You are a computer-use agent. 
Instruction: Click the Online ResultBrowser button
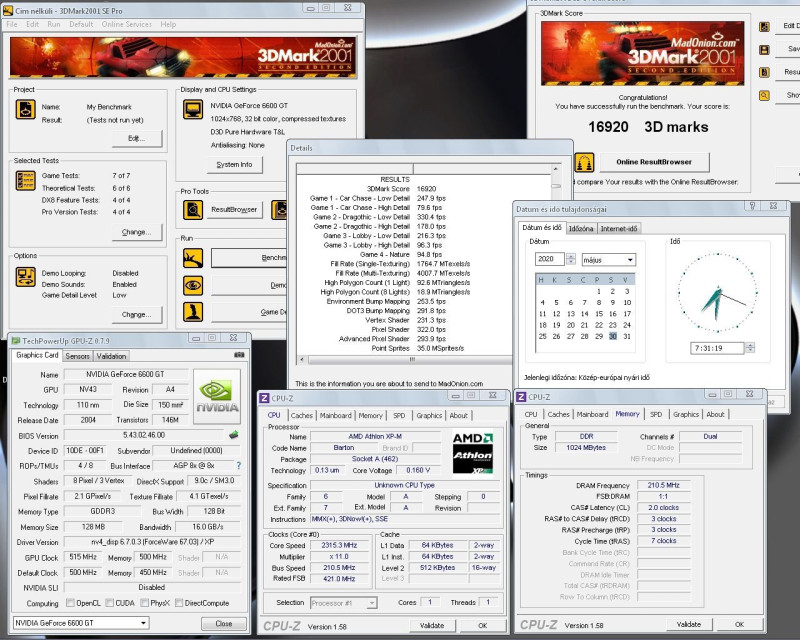click(654, 162)
